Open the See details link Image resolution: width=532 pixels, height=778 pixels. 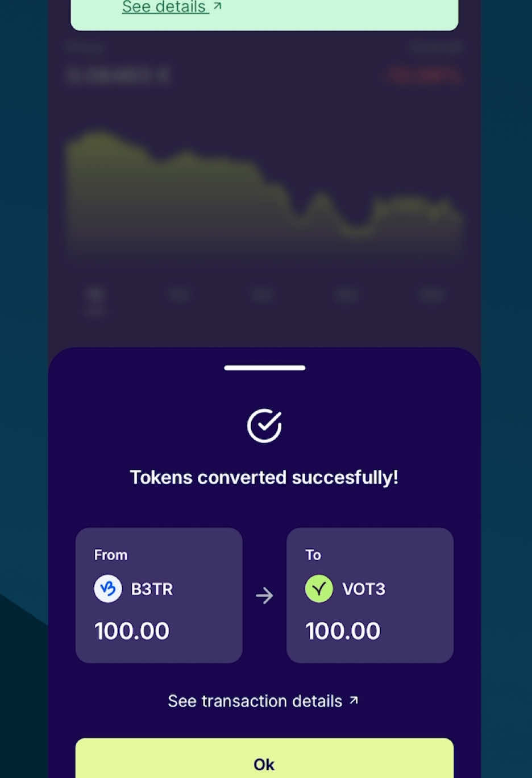coord(165,7)
